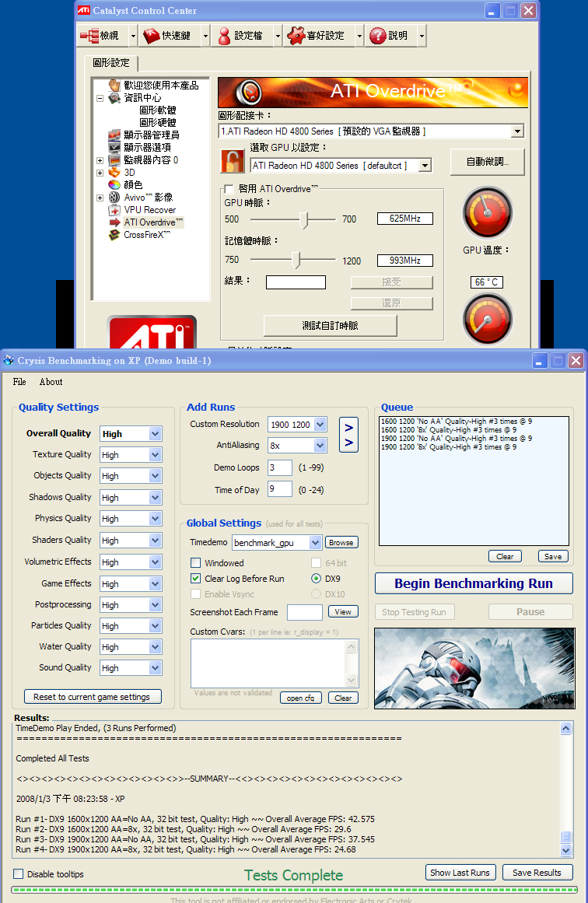Click the GPU 時脈 clock slider handle
This screenshot has height=903, width=588.
coord(306,220)
